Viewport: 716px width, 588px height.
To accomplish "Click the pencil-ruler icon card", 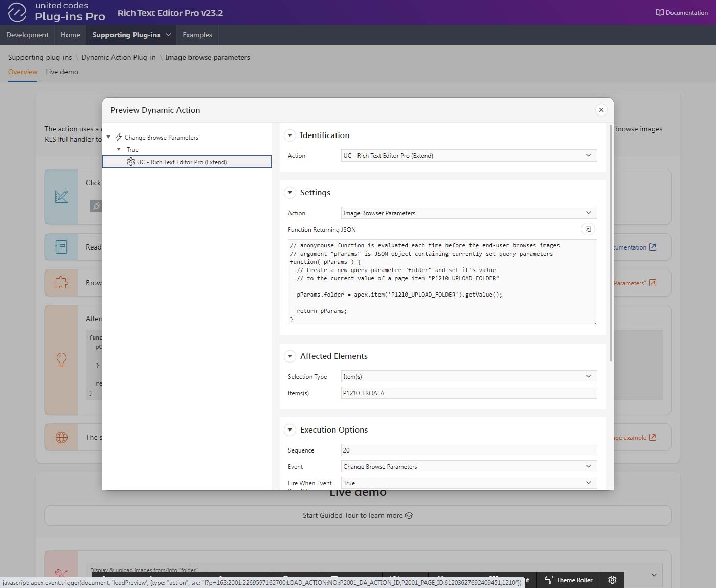I will [x=61, y=197].
